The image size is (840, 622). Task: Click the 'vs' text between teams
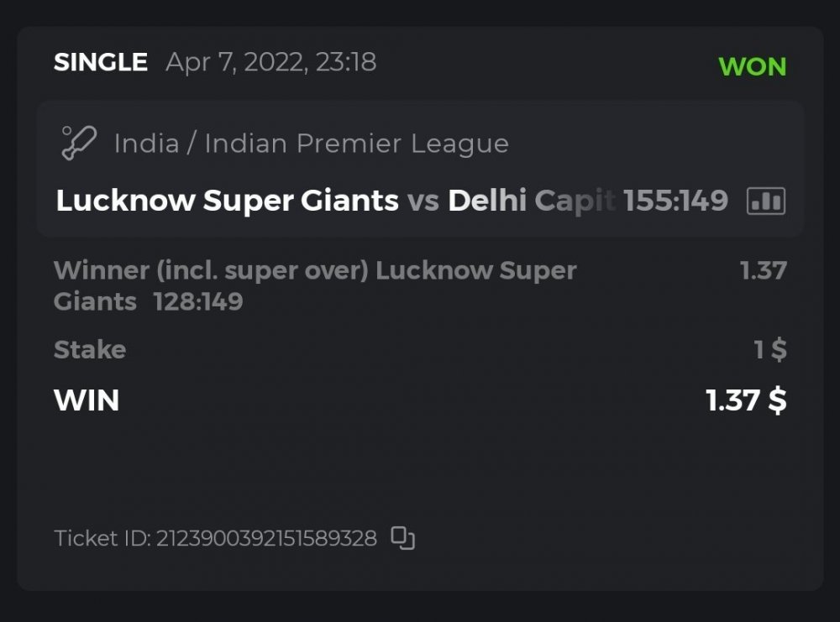click(423, 201)
